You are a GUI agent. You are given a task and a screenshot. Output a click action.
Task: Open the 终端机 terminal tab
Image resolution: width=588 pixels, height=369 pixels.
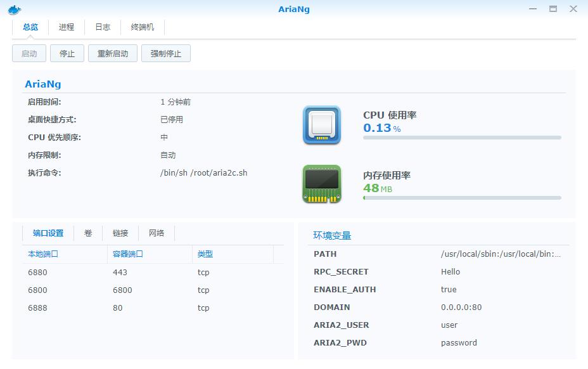(x=143, y=27)
